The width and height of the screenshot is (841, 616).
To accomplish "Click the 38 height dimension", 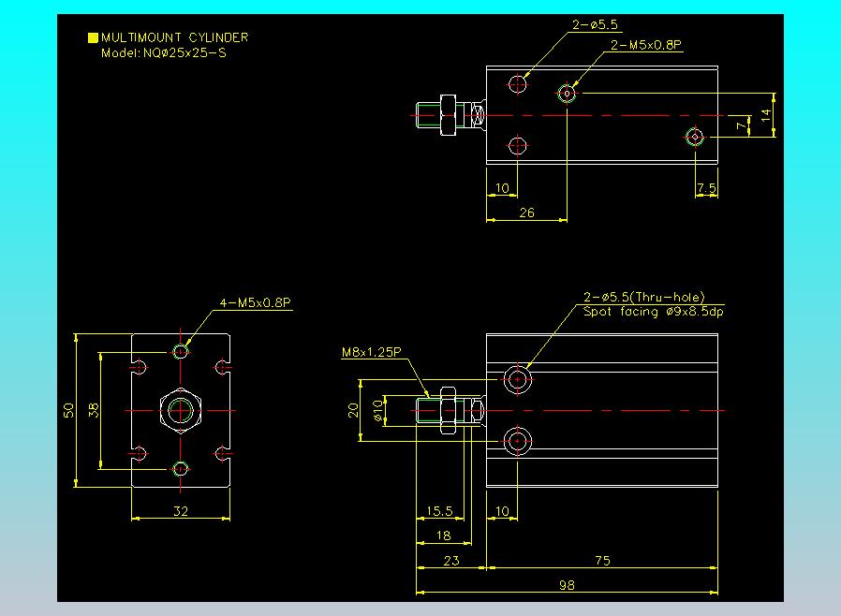I will (x=94, y=411).
